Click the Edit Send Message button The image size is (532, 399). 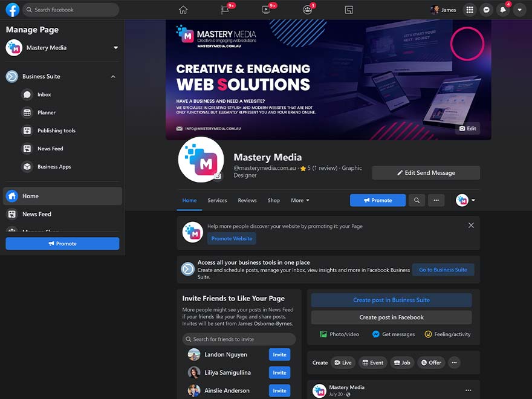point(426,173)
